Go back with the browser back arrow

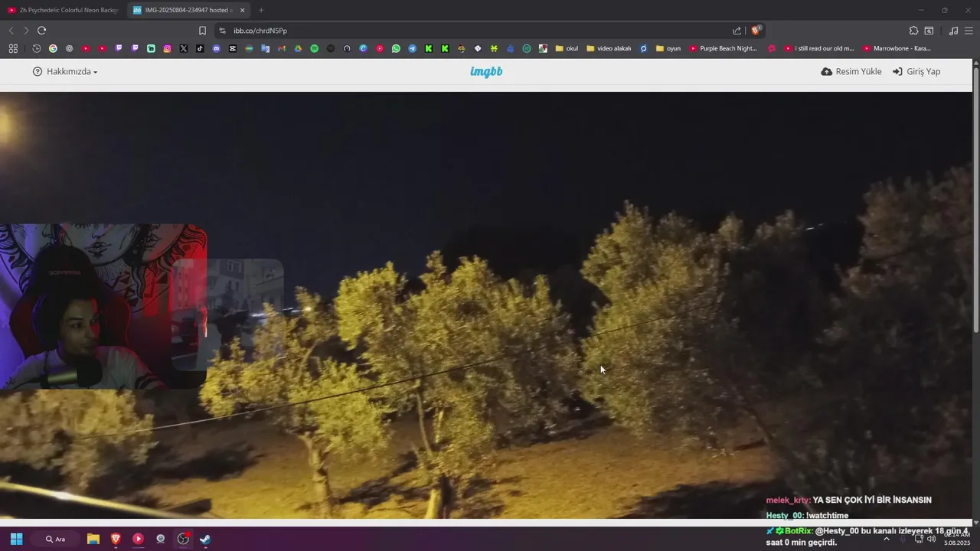click(11, 31)
